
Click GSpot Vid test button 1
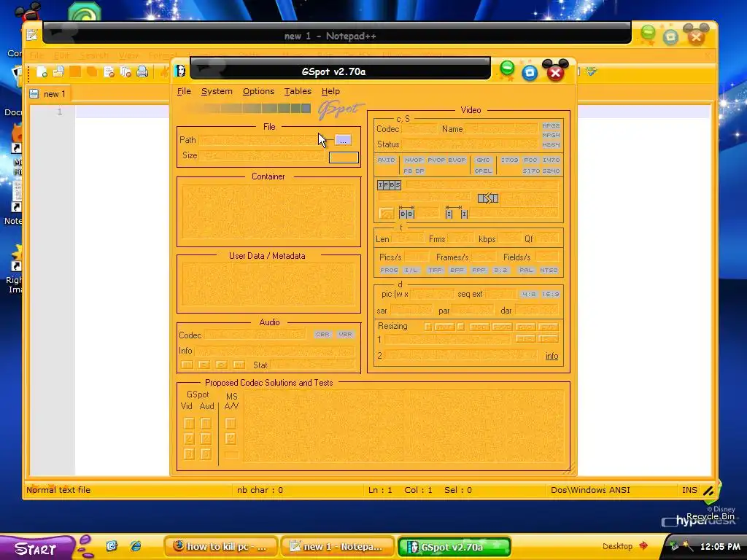pyautogui.click(x=189, y=424)
